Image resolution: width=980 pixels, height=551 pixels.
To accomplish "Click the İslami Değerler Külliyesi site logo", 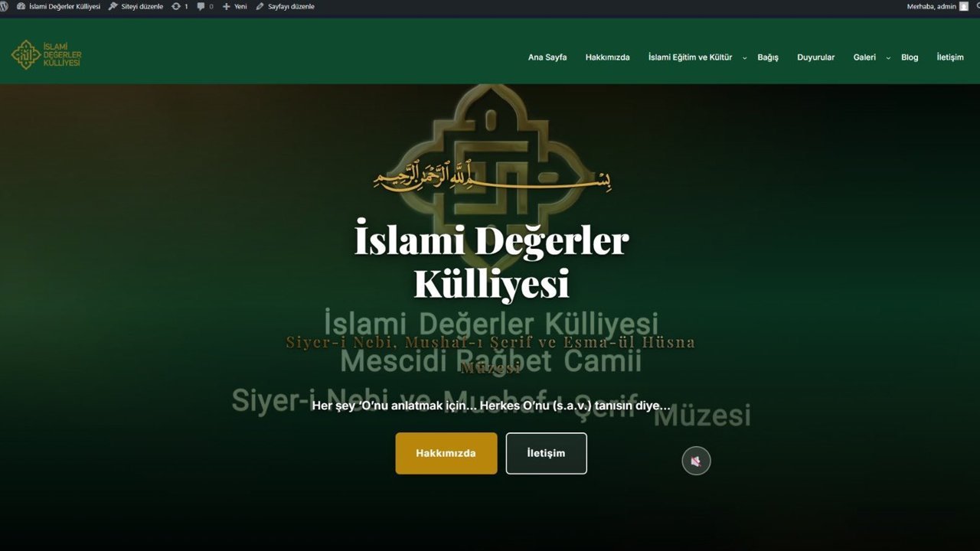I will coord(46,54).
